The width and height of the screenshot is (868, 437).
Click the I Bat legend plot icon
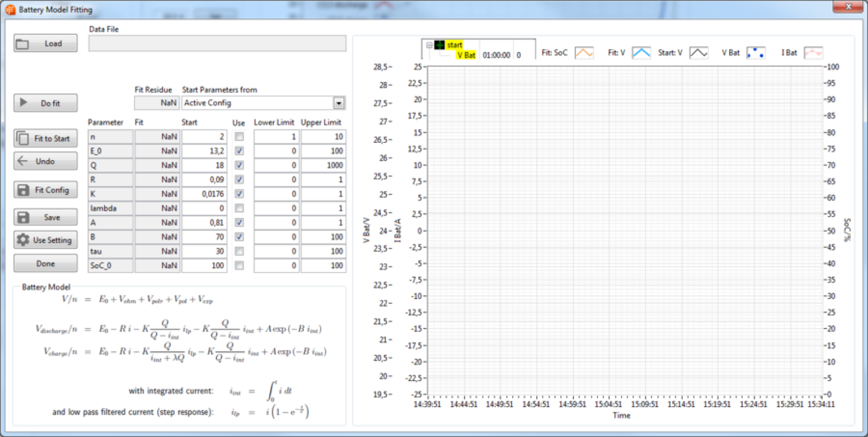(x=813, y=53)
